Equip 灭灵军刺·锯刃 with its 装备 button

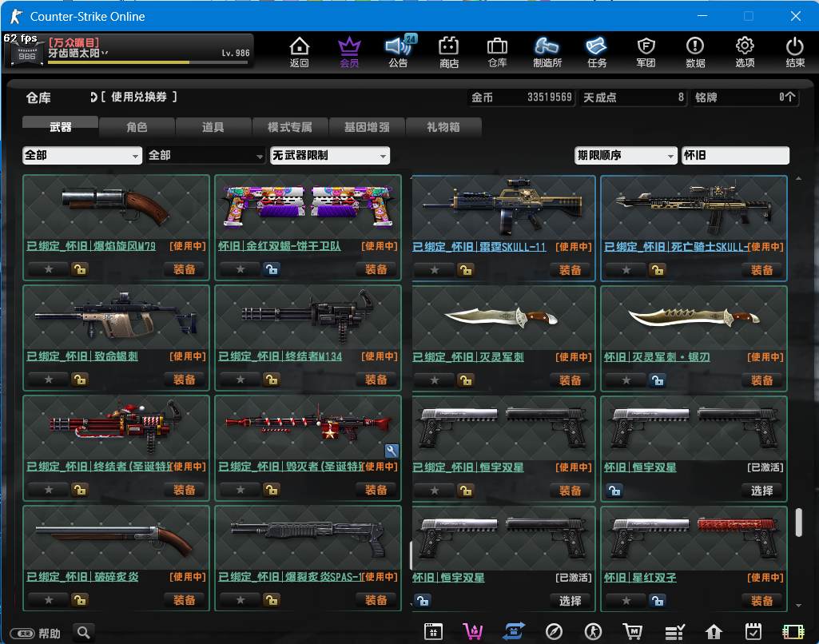tap(761, 380)
